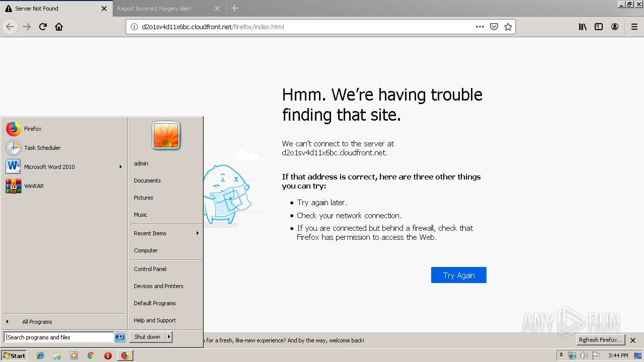Expand the Shut down options arrow

(x=169, y=337)
